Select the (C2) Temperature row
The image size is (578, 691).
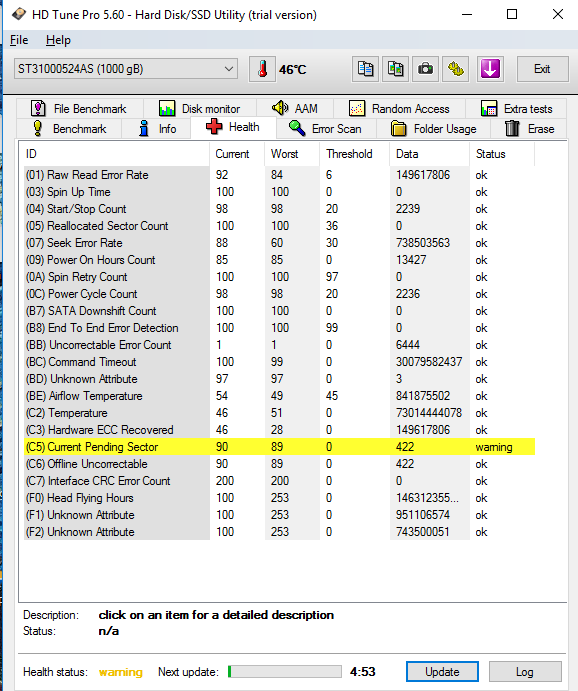click(279, 413)
